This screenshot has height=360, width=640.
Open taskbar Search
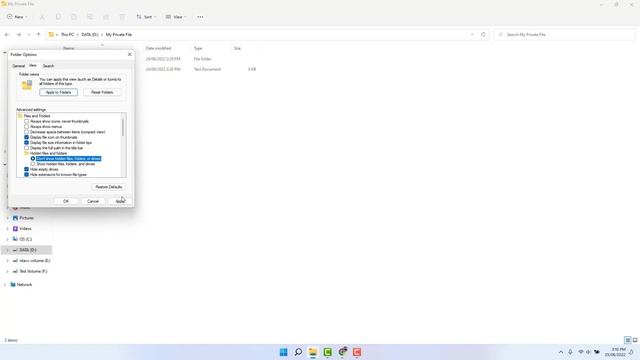point(298,352)
